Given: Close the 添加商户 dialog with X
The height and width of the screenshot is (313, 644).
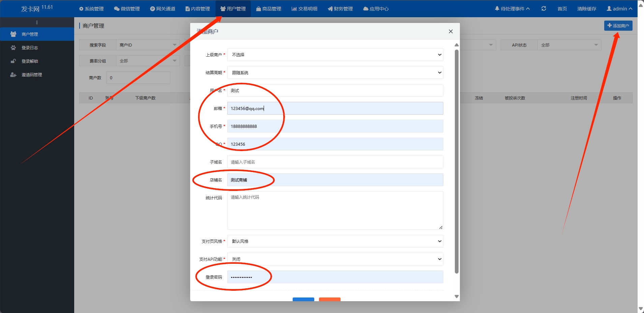Looking at the screenshot, I should coord(450,31).
